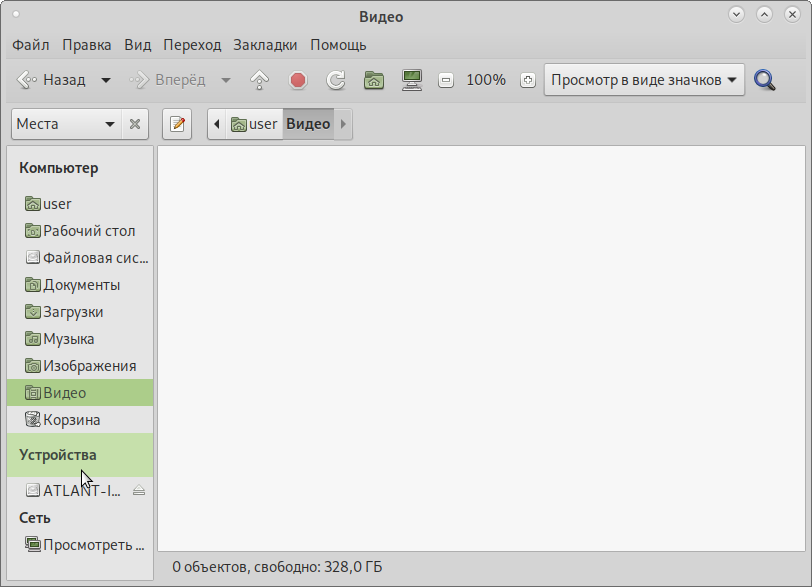812x587 pixels.
Task: Zoom out with the minus button
Action: click(x=446, y=80)
